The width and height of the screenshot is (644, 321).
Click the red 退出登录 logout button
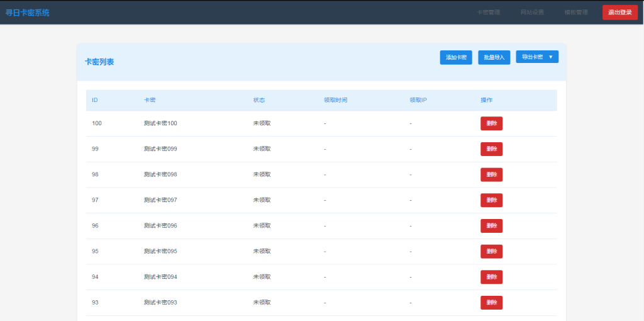click(x=619, y=12)
